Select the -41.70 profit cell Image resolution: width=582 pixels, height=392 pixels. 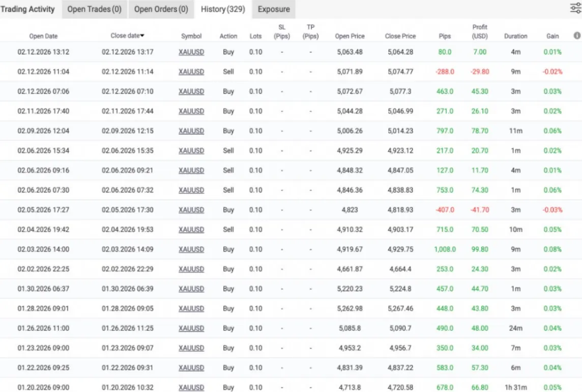tap(480, 210)
